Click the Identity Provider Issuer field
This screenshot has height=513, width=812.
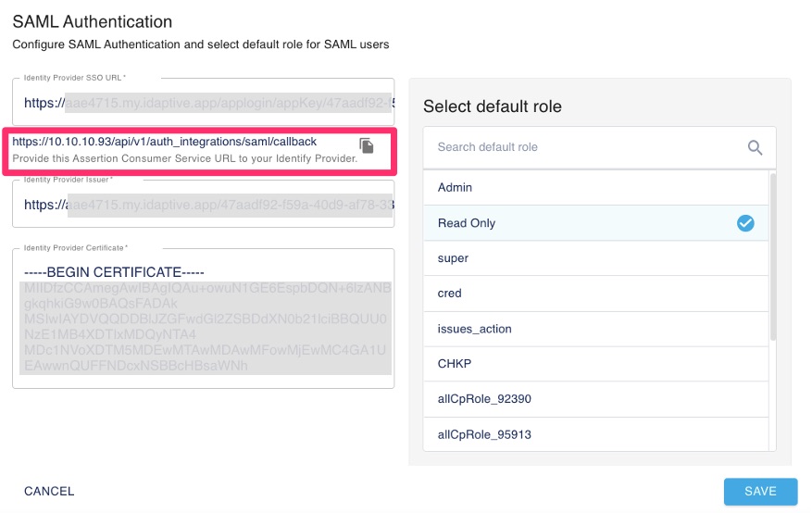click(x=204, y=205)
